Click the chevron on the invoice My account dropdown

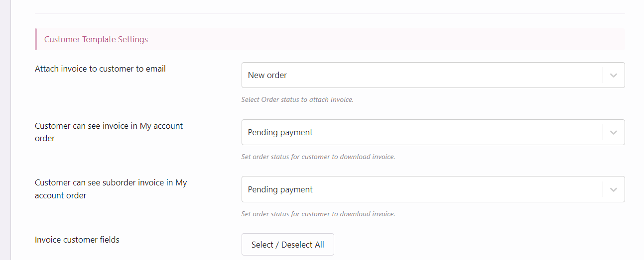click(x=614, y=133)
